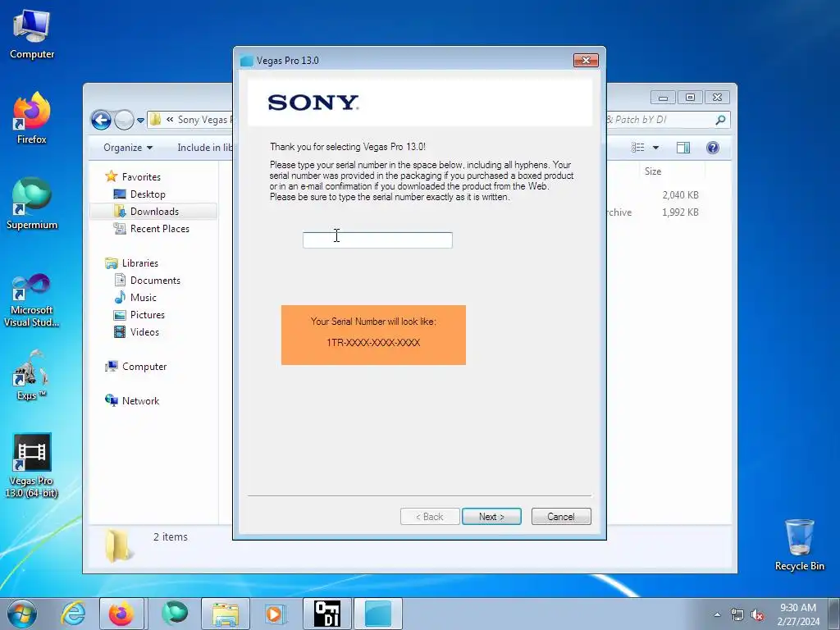Select Libraries in Explorer sidebar

pos(139,263)
